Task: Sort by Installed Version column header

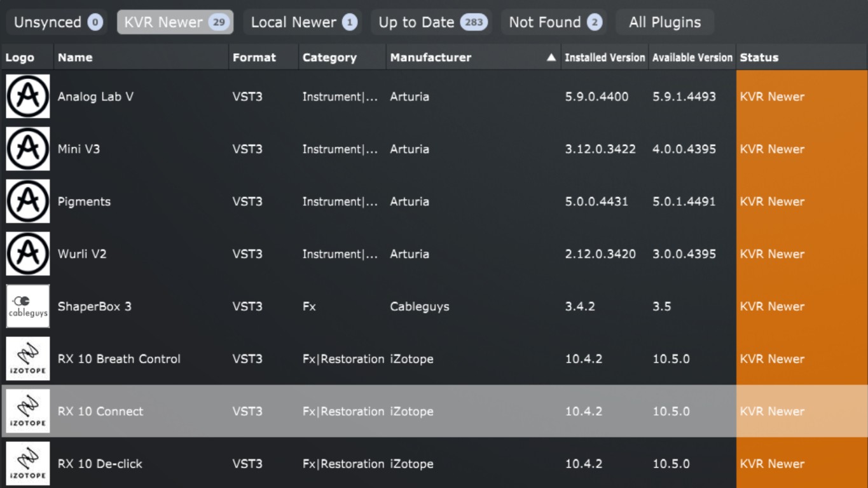Action: (605, 57)
